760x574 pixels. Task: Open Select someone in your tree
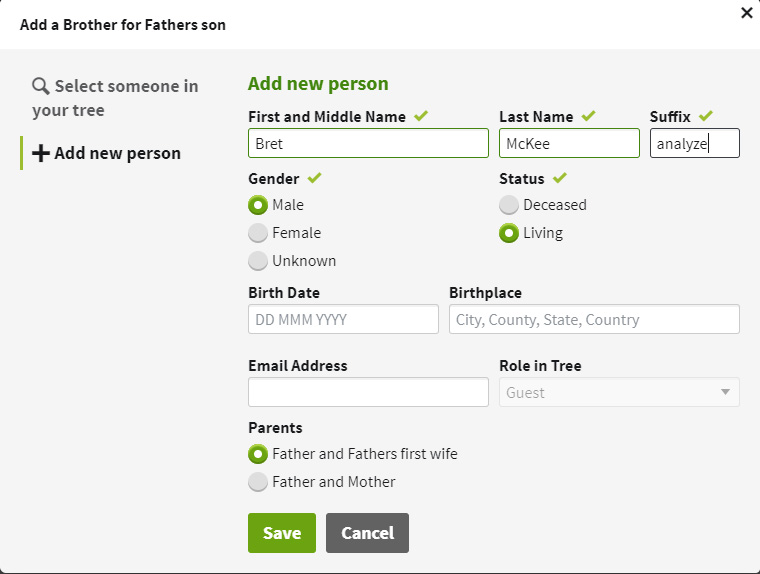[115, 98]
